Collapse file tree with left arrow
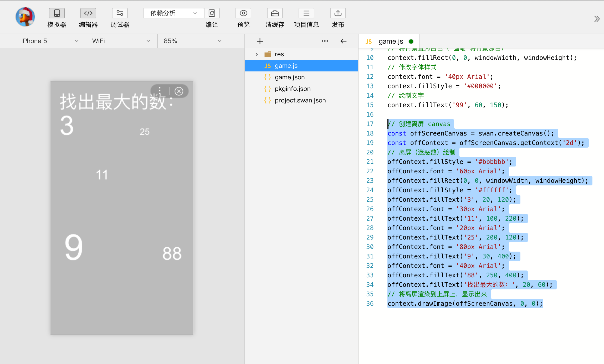The height and width of the screenshot is (364, 604). (x=344, y=41)
